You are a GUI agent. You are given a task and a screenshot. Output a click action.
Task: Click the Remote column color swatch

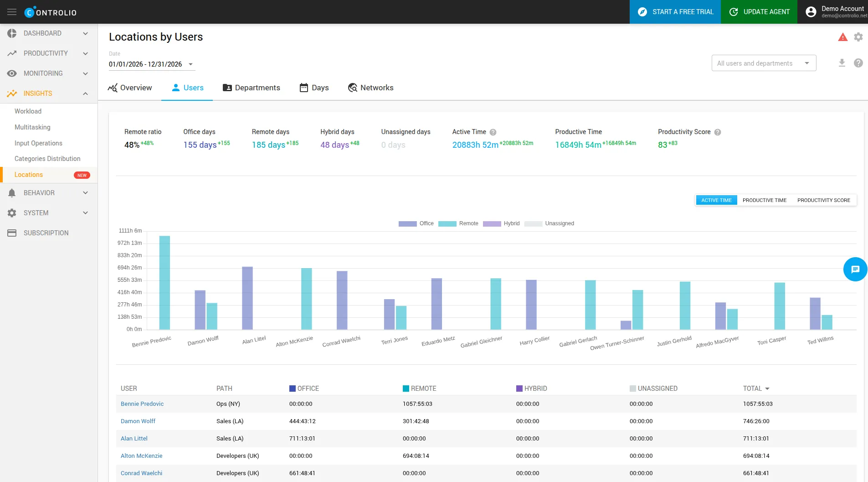pyautogui.click(x=406, y=389)
